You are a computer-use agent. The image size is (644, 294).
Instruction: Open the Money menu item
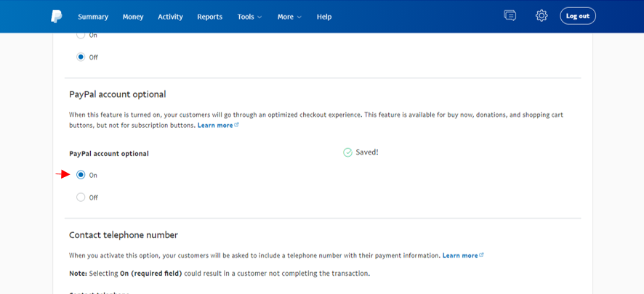click(x=133, y=17)
